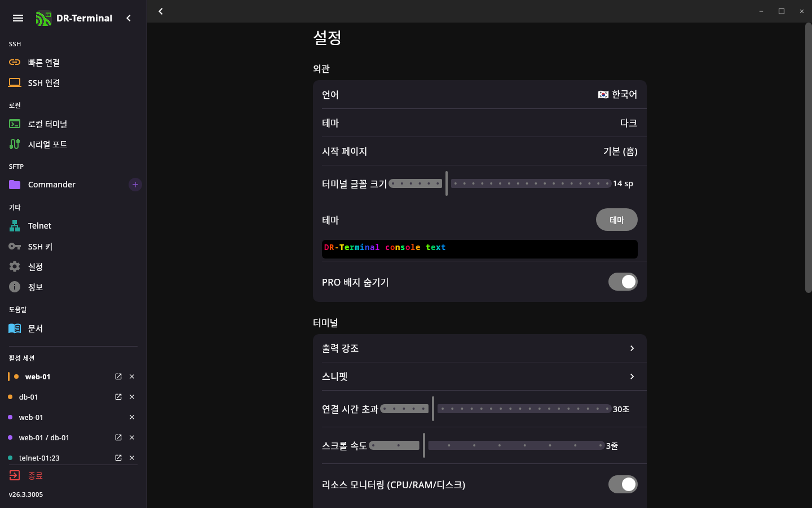Switch to the telnet-01:23 session row
Screen dimensions: 812x508
pyautogui.click(x=73, y=458)
